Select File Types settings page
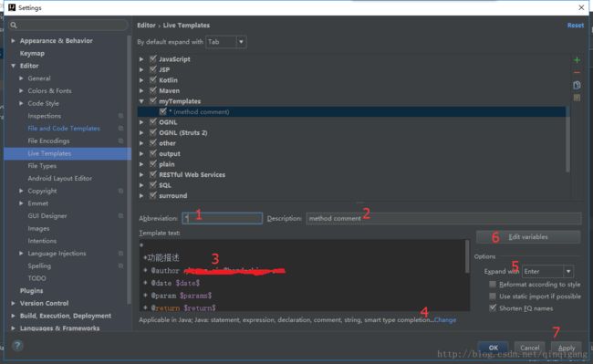 [42, 165]
